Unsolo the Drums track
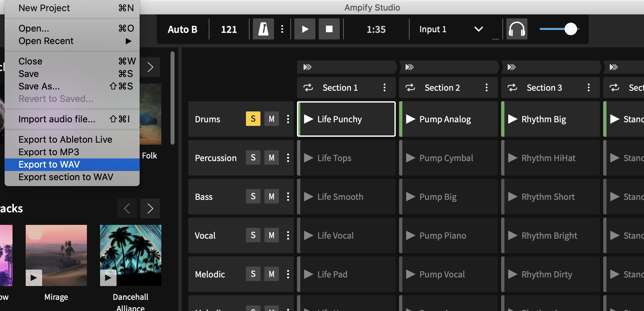Image resolution: width=644 pixels, height=311 pixels. click(x=253, y=119)
